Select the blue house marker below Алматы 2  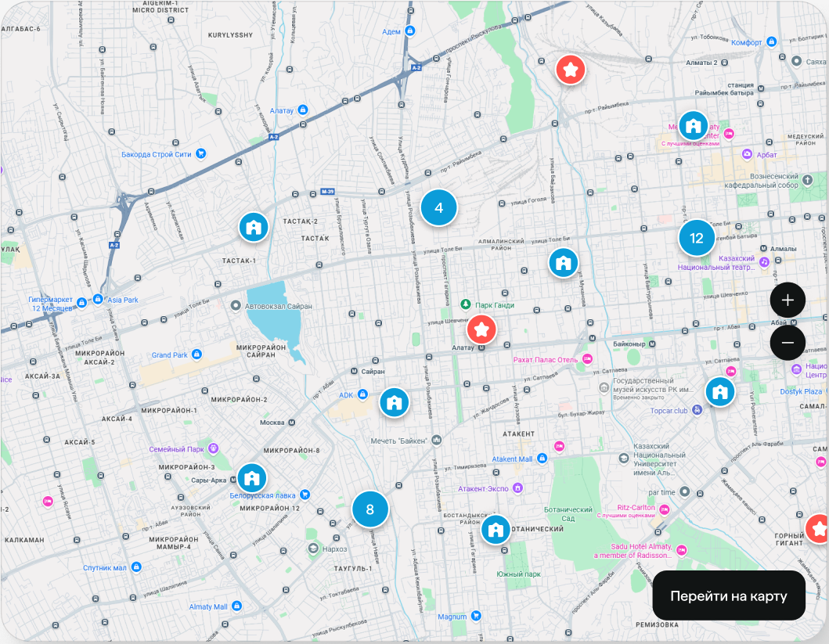click(693, 125)
